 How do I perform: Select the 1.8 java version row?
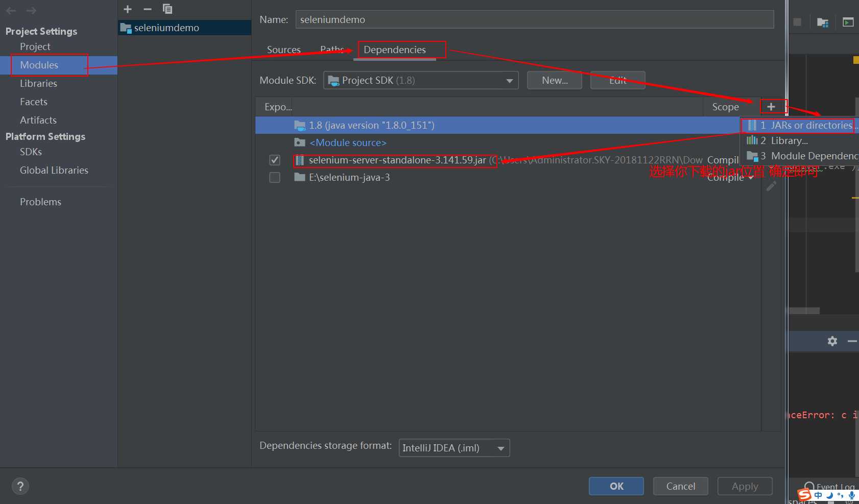click(498, 125)
